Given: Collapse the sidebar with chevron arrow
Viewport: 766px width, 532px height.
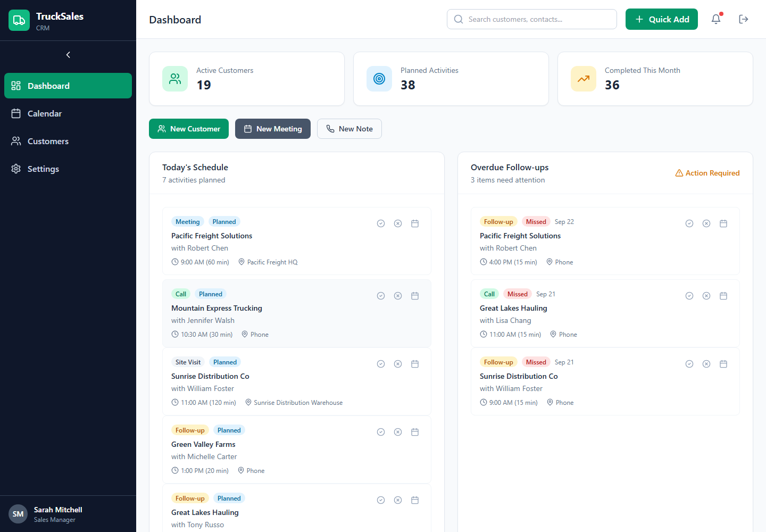Looking at the screenshot, I should point(68,55).
